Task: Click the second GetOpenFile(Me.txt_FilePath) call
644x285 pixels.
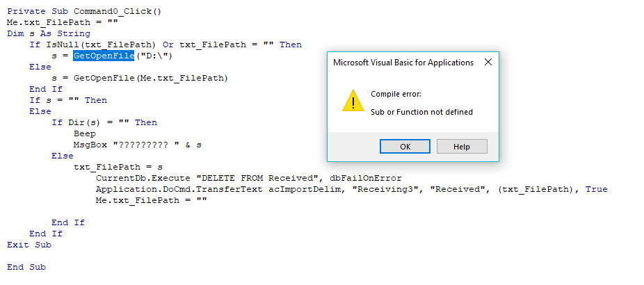Action: pos(151,78)
